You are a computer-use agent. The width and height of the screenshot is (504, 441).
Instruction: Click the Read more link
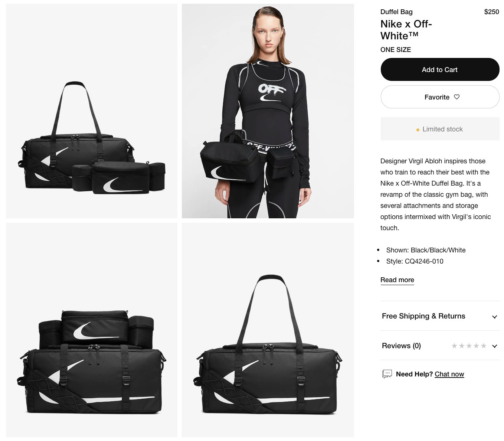[397, 280]
